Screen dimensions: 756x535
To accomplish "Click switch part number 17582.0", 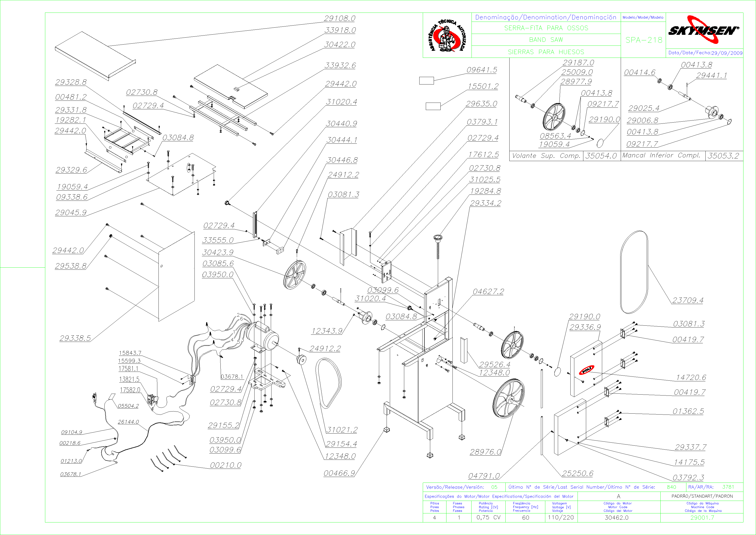I will point(130,390).
